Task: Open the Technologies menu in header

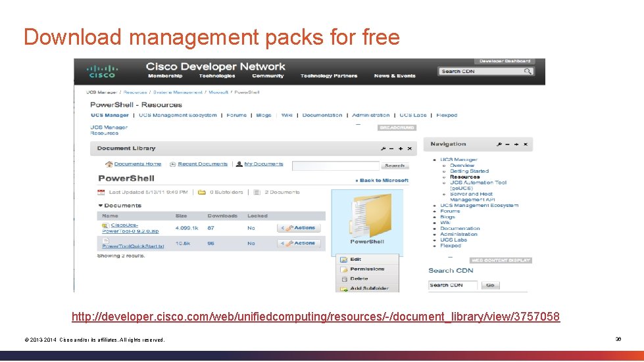Action: [x=217, y=76]
